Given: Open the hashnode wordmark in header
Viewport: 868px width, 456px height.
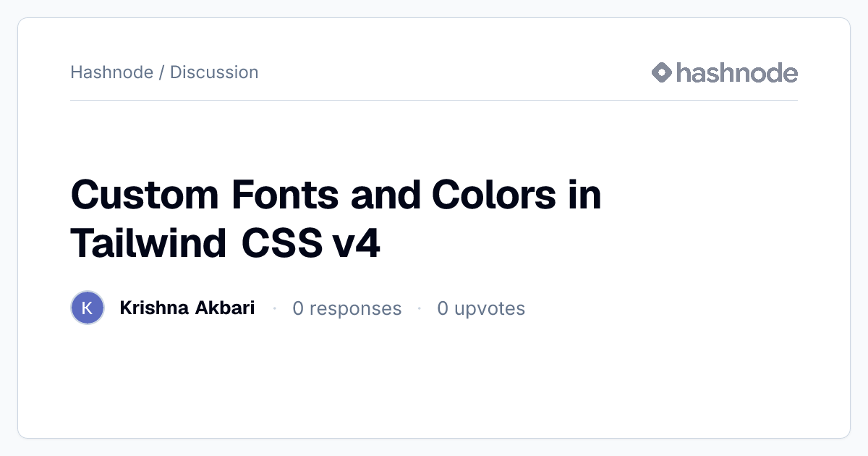Looking at the screenshot, I should click(x=737, y=72).
